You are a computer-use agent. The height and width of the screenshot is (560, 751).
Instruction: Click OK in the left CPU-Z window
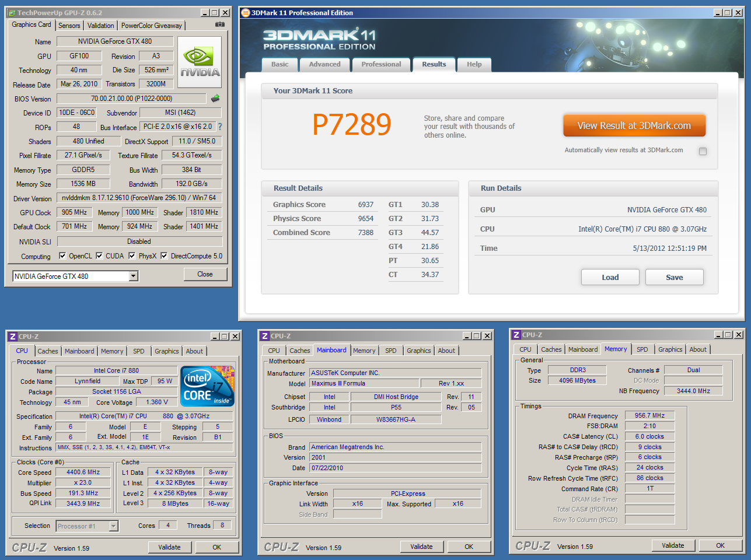[x=217, y=547]
